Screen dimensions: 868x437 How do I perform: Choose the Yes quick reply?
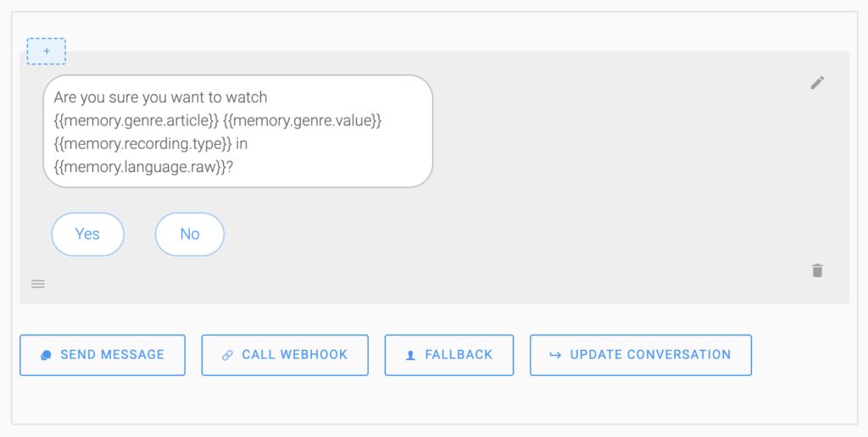click(87, 234)
